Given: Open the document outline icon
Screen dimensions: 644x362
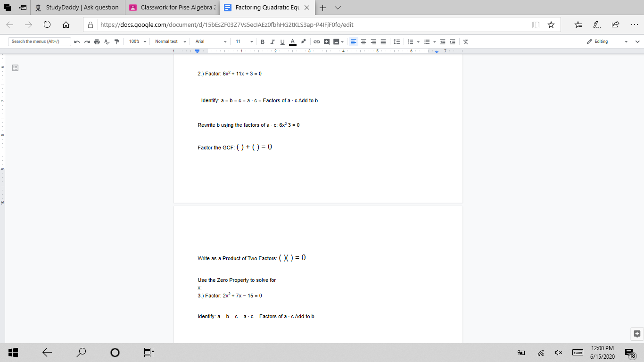Looking at the screenshot, I should click(x=15, y=68).
